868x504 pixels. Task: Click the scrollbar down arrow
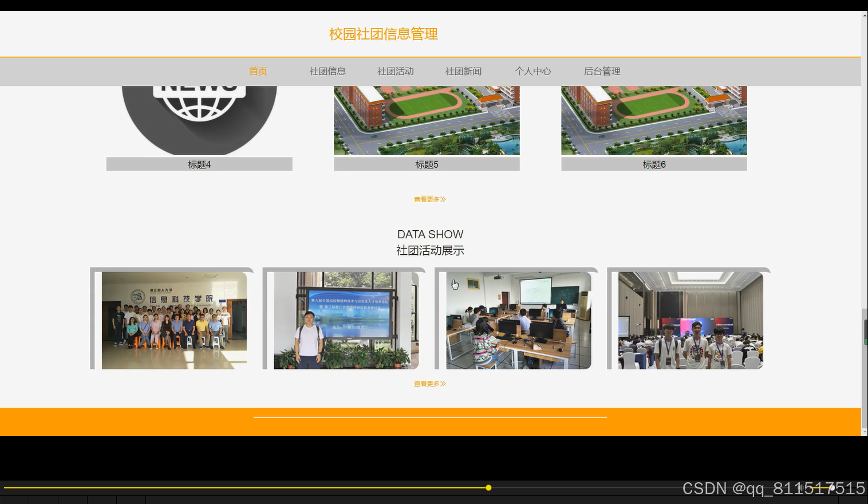pyautogui.click(x=865, y=431)
